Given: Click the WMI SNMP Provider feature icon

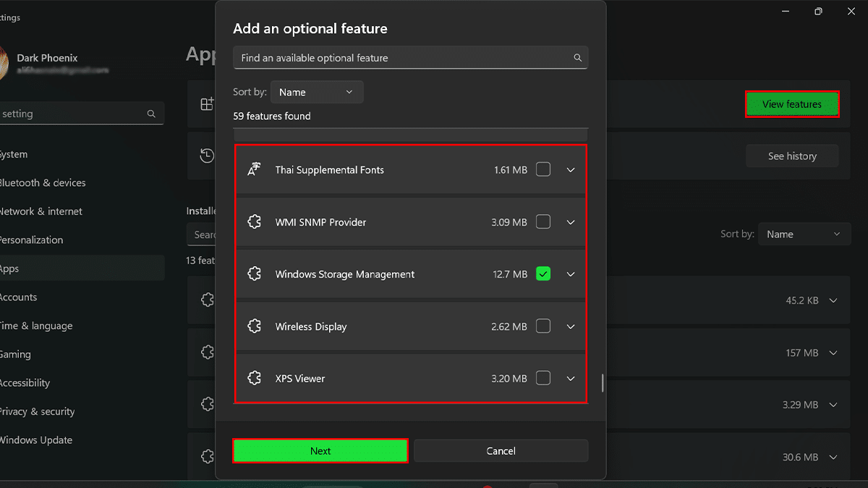Looking at the screenshot, I should 254,223.
